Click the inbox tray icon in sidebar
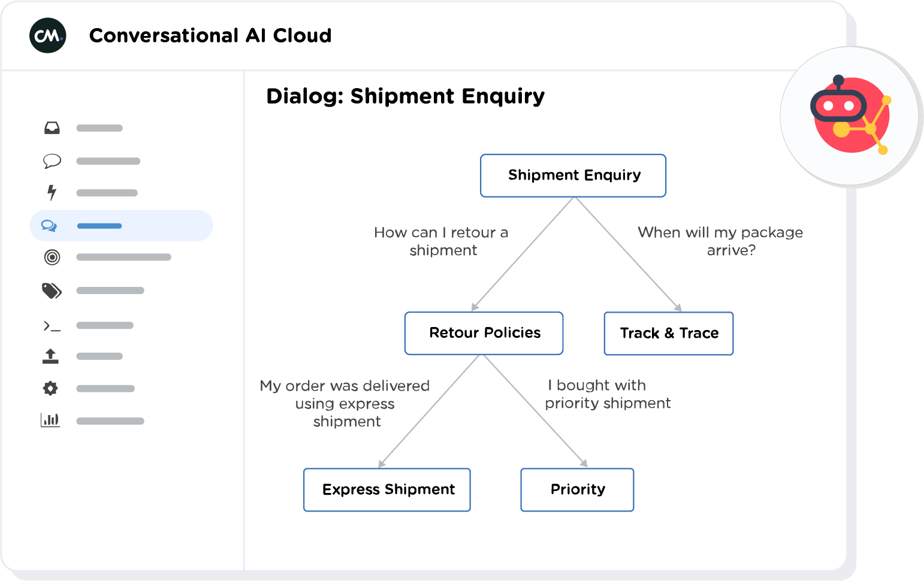Viewport: 924px width, 581px height. pyautogui.click(x=52, y=128)
